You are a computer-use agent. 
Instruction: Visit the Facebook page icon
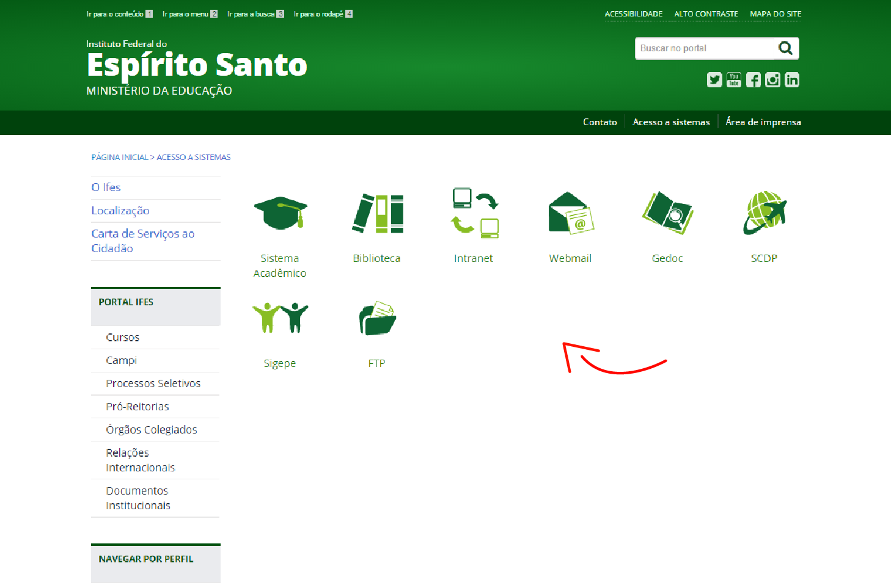pos(753,79)
